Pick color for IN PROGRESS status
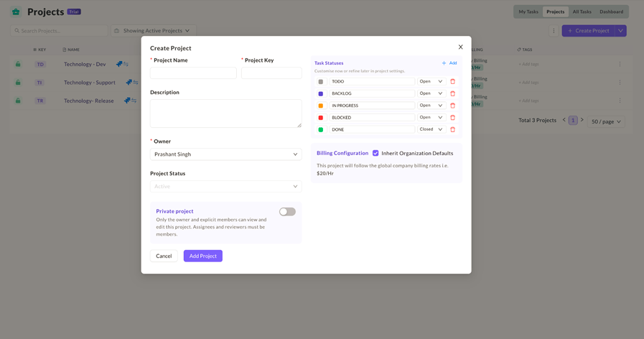The height and width of the screenshot is (339, 644). tap(321, 106)
